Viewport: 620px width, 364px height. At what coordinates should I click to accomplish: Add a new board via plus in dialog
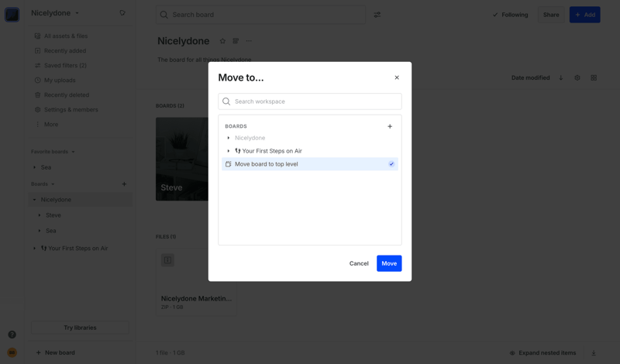[390, 126]
